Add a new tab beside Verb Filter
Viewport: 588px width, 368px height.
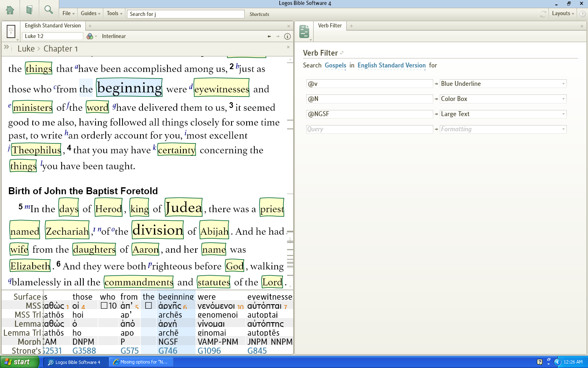tap(351, 26)
